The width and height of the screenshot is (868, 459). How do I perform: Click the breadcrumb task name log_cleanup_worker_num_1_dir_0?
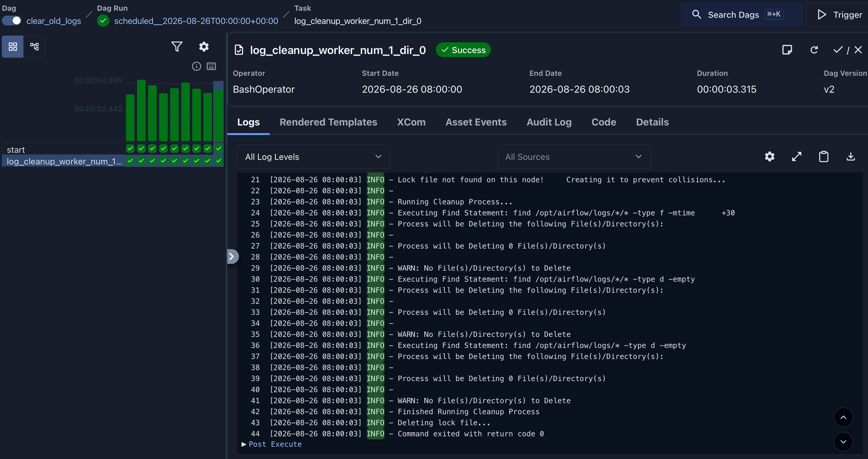point(358,21)
